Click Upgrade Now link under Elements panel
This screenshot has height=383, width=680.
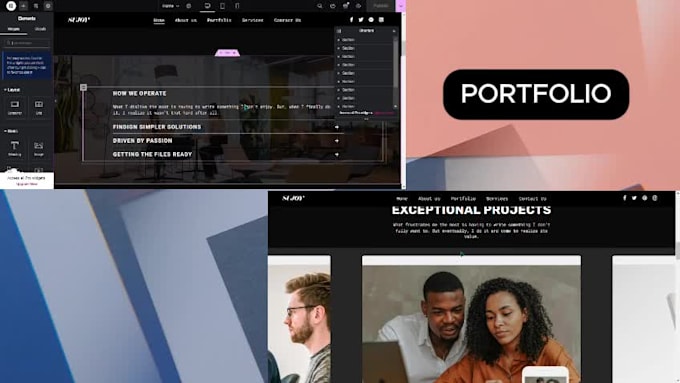pos(27,184)
